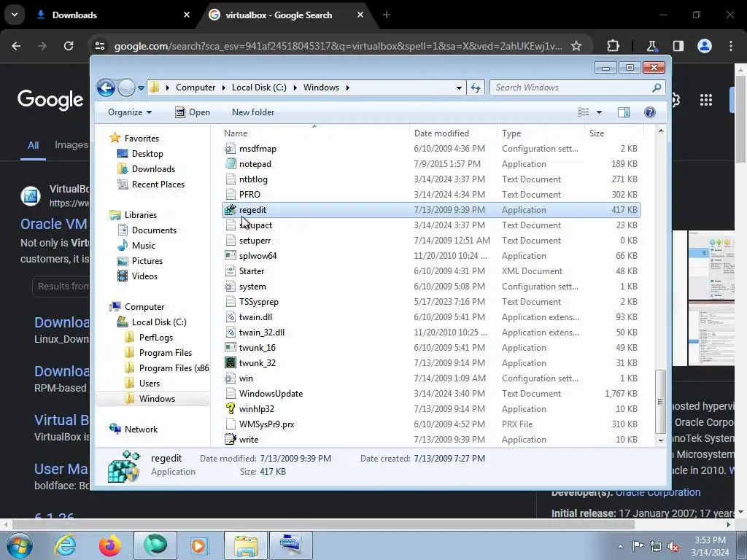Select WMSysPr9.prx file

point(430,424)
